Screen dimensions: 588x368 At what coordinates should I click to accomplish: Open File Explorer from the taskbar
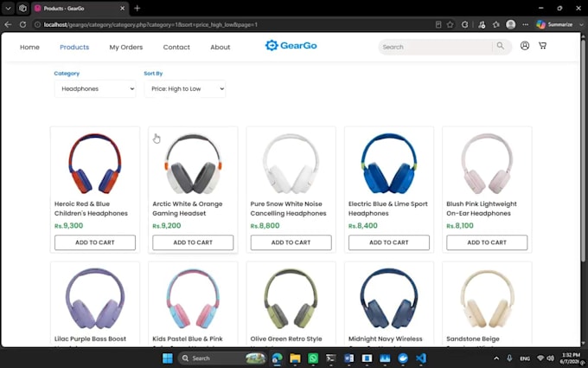pyautogui.click(x=295, y=358)
